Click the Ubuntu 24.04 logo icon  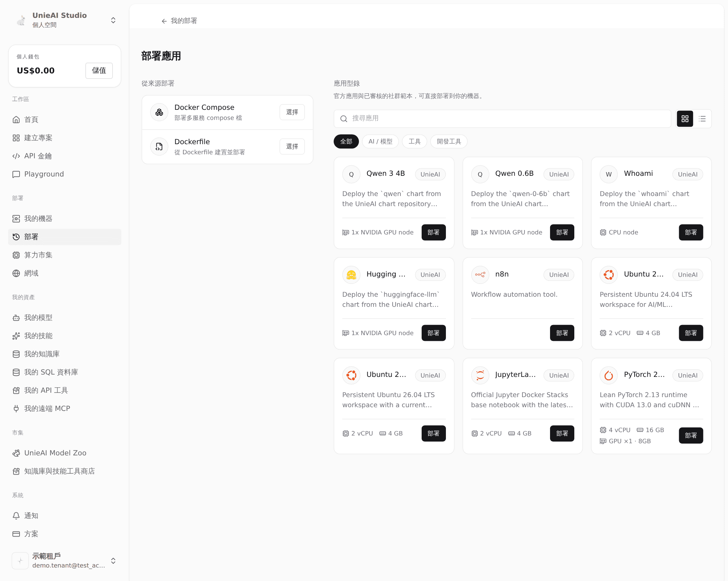[x=608, y=275]
